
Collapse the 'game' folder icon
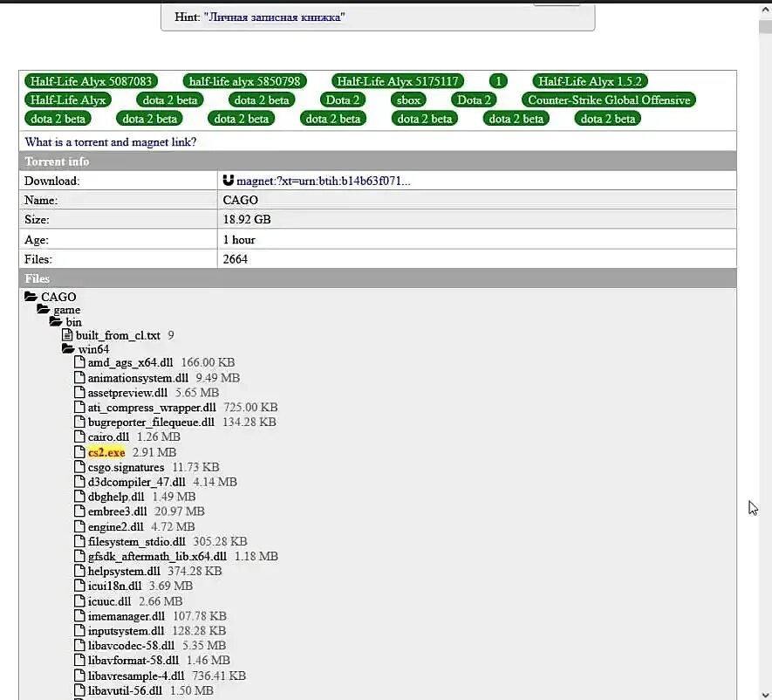point(44,309)
